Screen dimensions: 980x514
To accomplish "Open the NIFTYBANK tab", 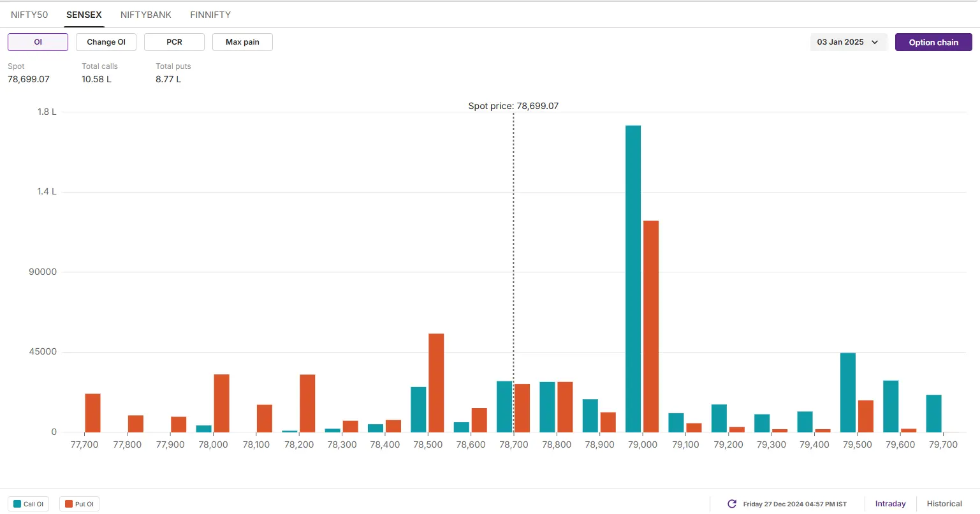I will click(146, 15).
